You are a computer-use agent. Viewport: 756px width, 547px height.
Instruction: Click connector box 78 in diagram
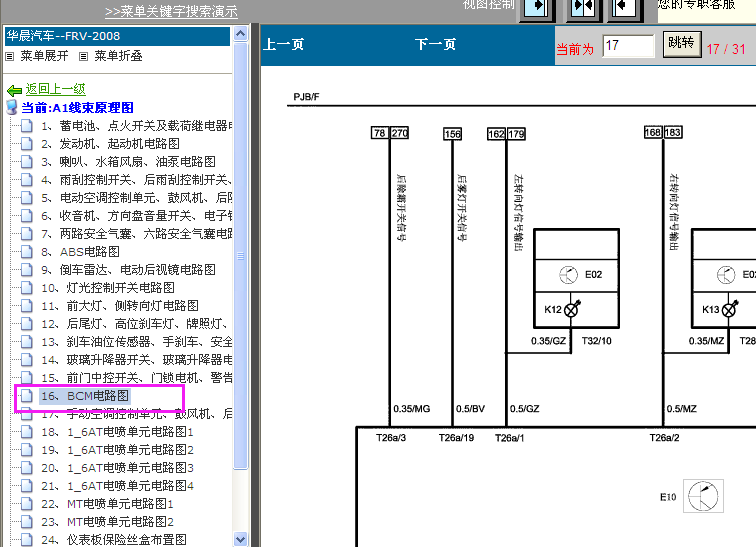[x=380, y=133]
